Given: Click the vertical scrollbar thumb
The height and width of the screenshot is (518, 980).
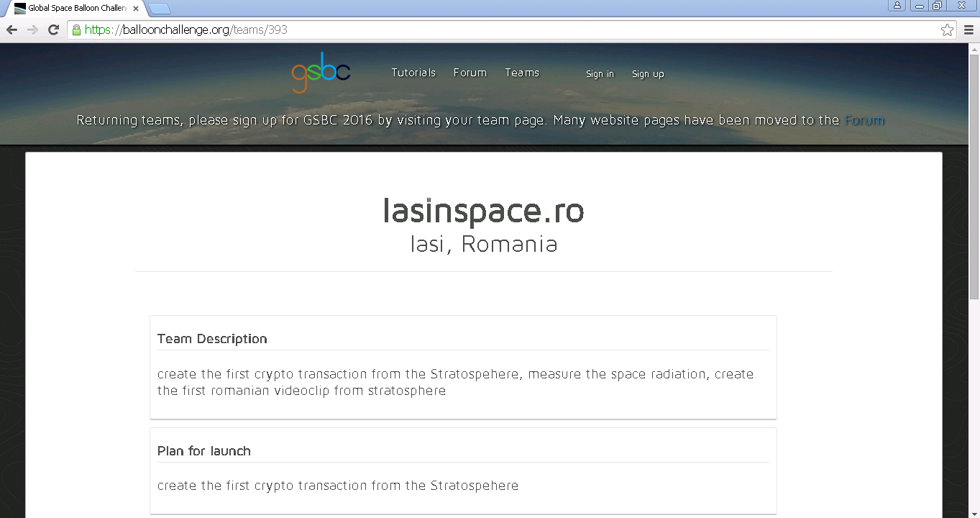Looking at the screenshot, I should pos(974,176).
